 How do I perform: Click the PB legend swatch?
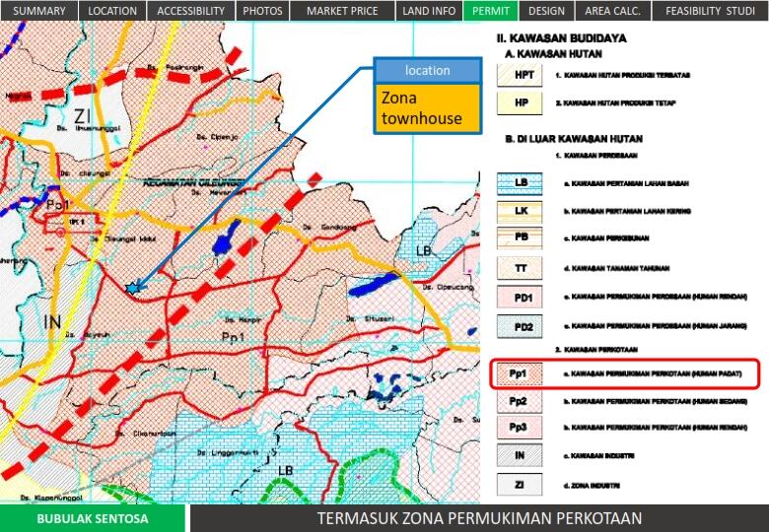point(520,238)
